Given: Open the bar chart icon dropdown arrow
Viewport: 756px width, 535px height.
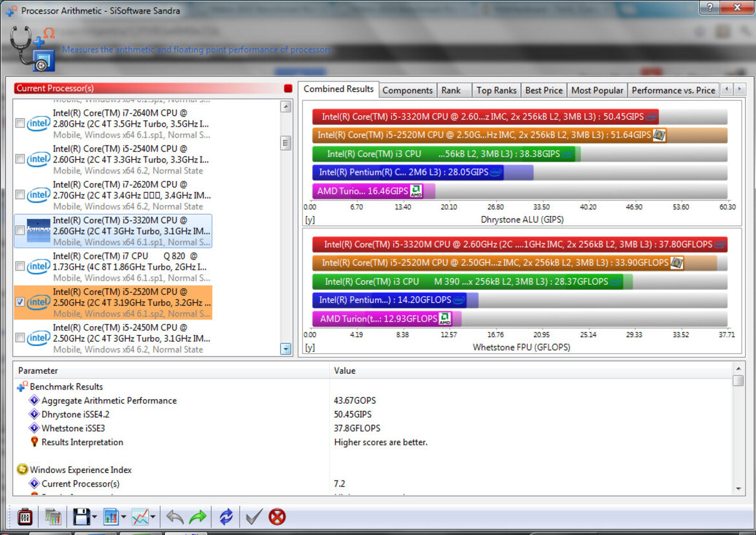Looking at the screenshot, I should [x=124, y=517].
